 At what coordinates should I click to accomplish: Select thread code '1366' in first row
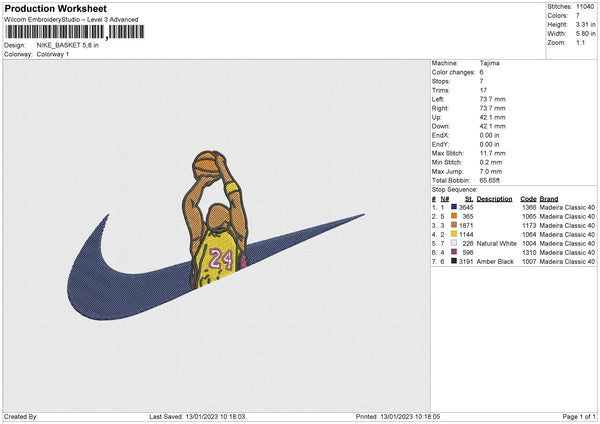click(x=529, y=207)
